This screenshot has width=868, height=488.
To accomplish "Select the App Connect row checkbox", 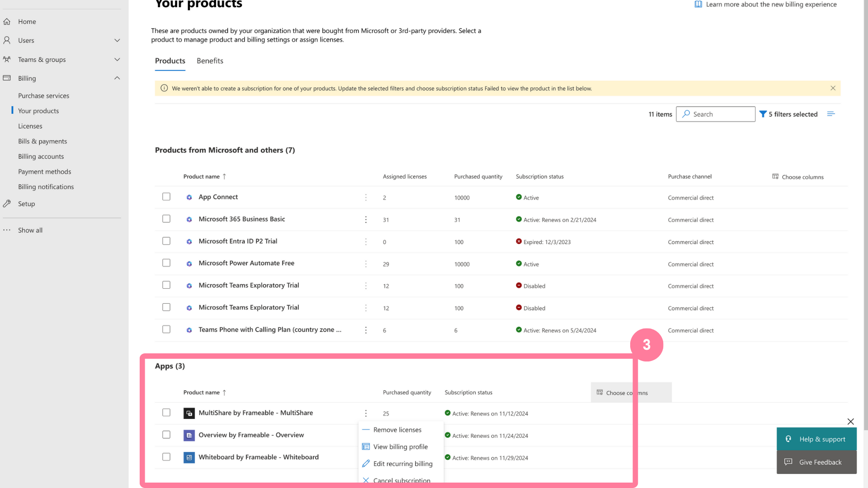I will (x=166, y=197).
